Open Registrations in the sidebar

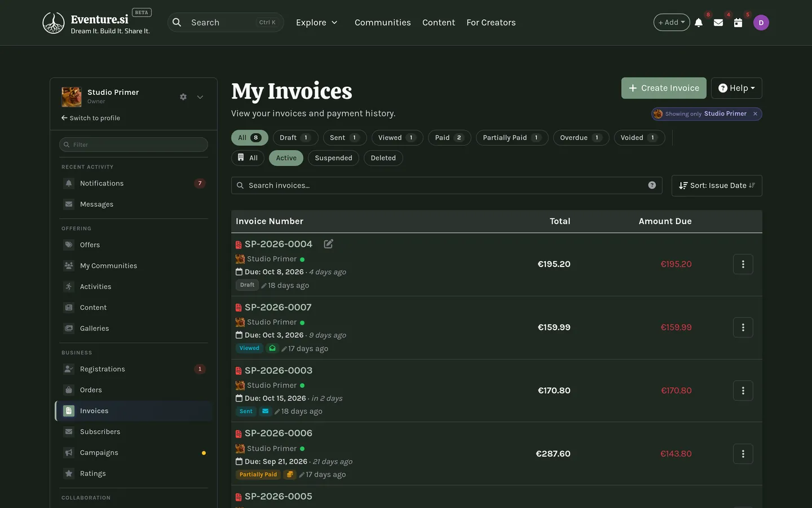(134, 369)
